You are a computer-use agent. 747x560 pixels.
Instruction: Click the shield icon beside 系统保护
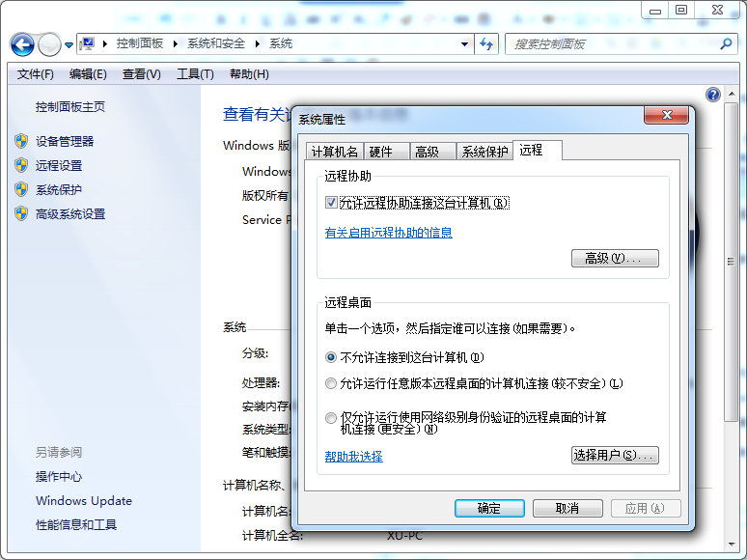point(21,189)
